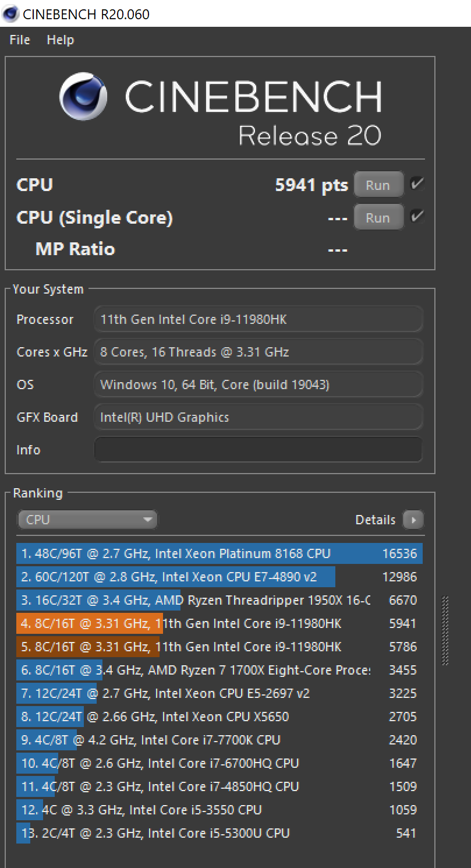Click the Ranking group label
The height and width of the screenshot is (868, 471).
38,493
